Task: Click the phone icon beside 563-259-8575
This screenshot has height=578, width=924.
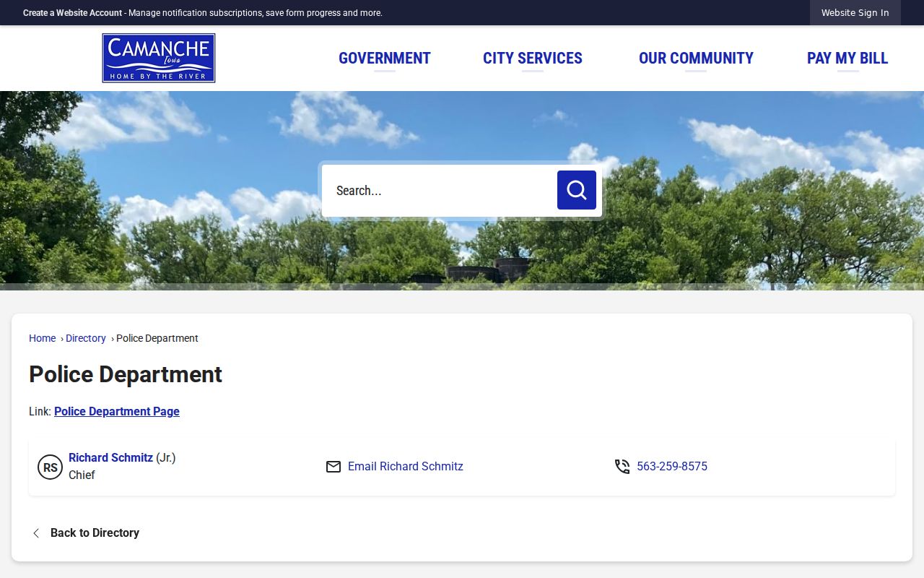Action: coord(622,467)
